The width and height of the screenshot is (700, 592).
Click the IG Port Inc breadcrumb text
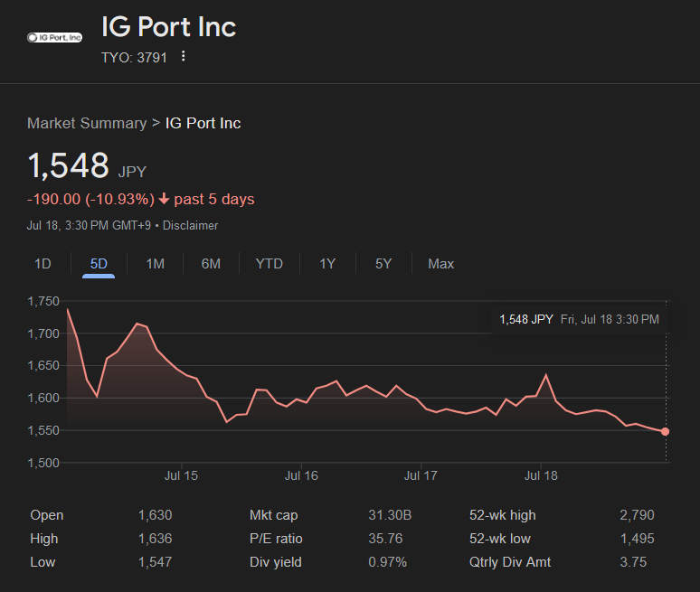203,123
